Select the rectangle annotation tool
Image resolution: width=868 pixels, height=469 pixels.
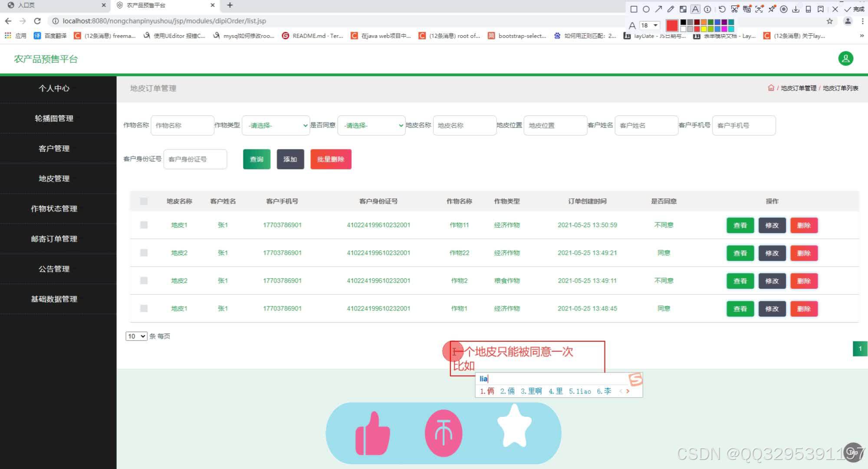pos(634,9)
